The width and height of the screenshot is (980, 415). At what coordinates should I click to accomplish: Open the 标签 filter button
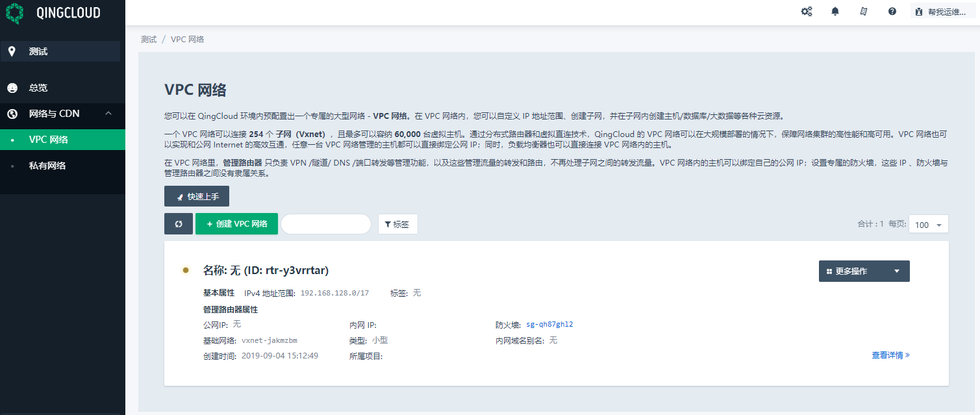397,224
